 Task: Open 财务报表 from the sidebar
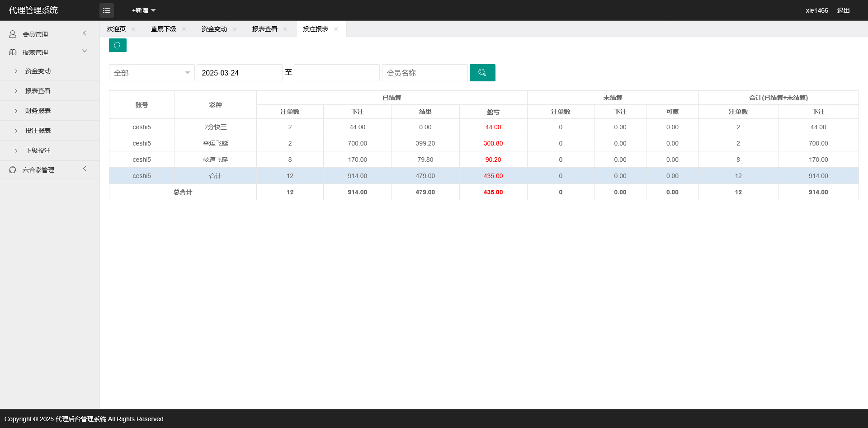[x=38, y=110]
